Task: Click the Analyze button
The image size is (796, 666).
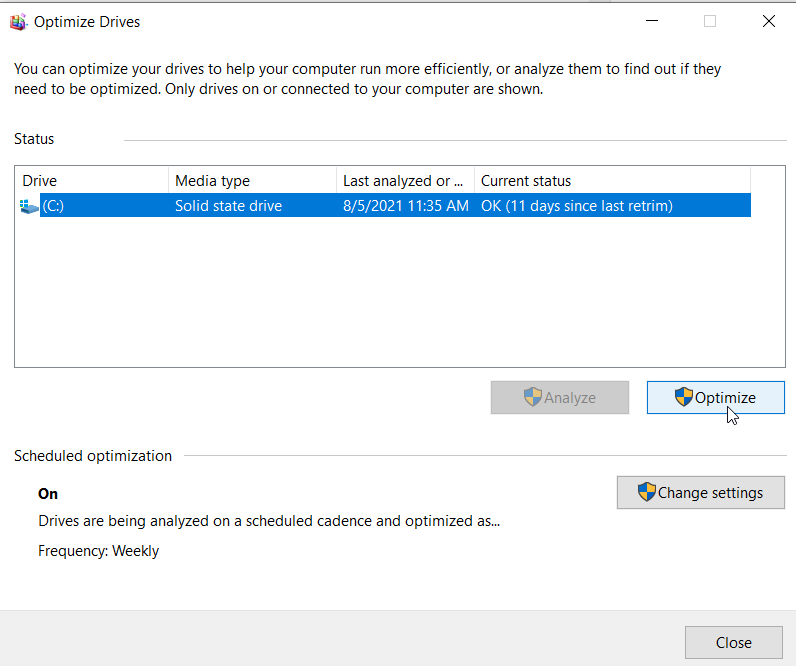Action: pyautogui.click(x=559, y=397)
